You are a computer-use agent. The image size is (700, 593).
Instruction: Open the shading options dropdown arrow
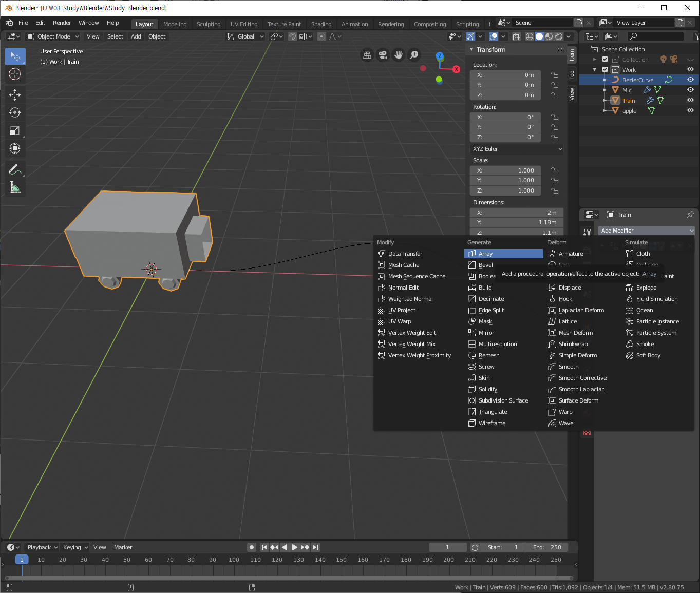click(569, 36)
